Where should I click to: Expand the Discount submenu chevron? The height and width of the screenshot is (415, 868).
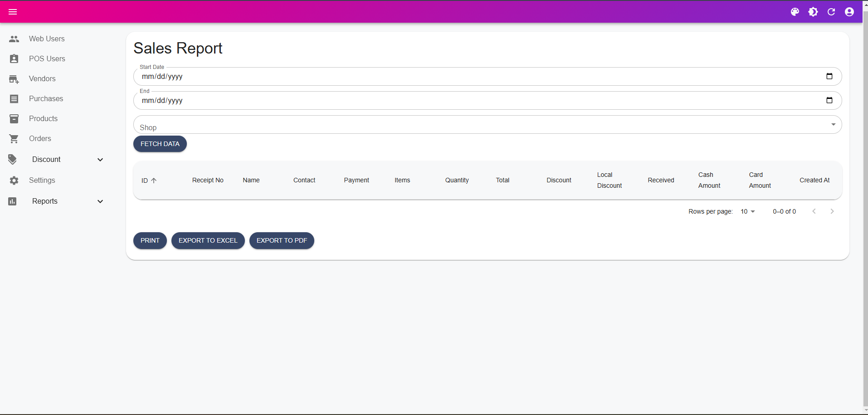(x=100, y=160)
